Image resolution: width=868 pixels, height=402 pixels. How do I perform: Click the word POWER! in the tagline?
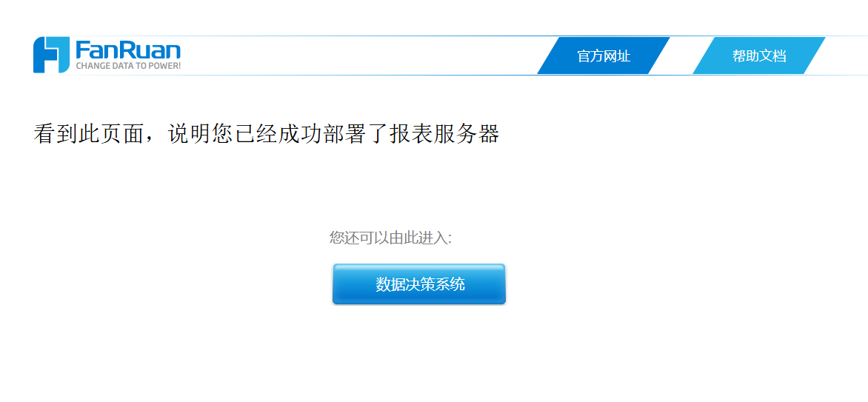pos(164,67)
